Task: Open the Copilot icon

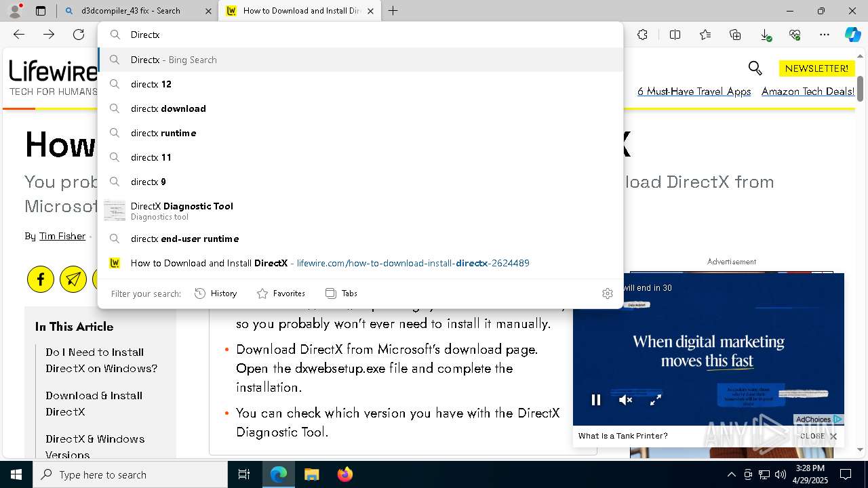Action: (852, 35)
